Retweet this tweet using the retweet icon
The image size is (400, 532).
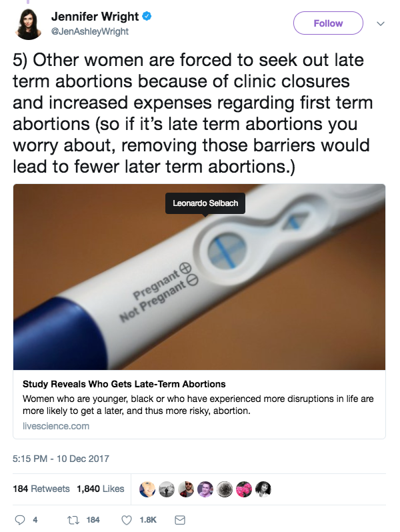point(72,519)
